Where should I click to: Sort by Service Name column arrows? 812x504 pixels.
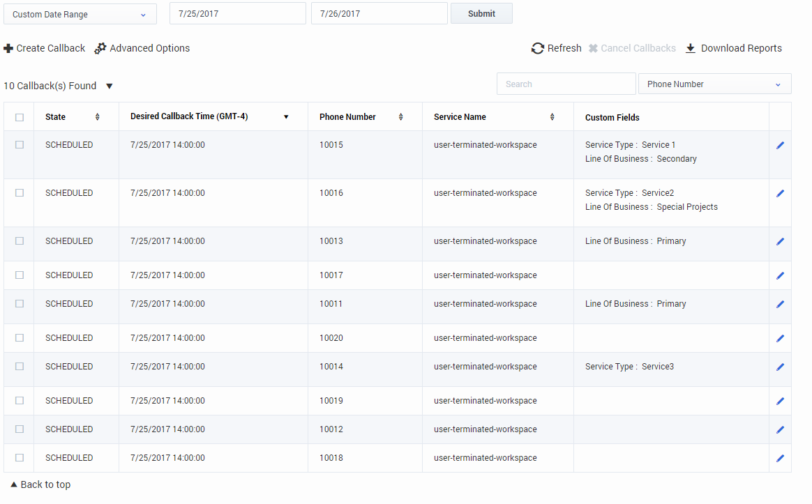(x=552, y=117)
